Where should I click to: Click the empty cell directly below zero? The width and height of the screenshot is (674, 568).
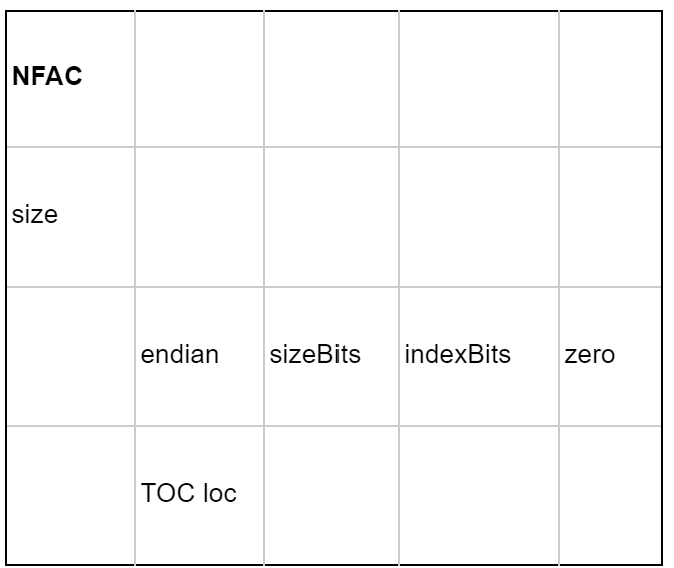(609, 494)
